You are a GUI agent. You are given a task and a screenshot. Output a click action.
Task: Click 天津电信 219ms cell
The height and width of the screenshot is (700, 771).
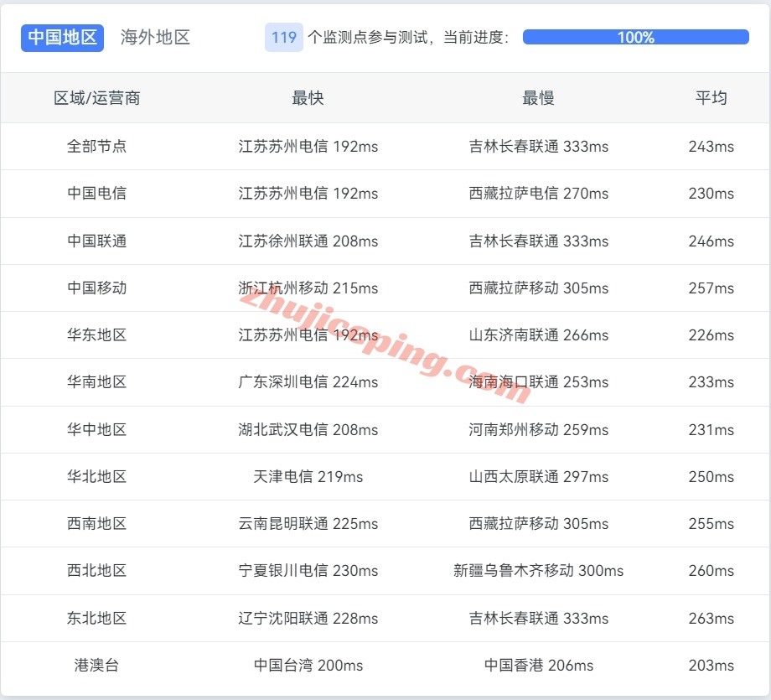[x=308, y=477]
